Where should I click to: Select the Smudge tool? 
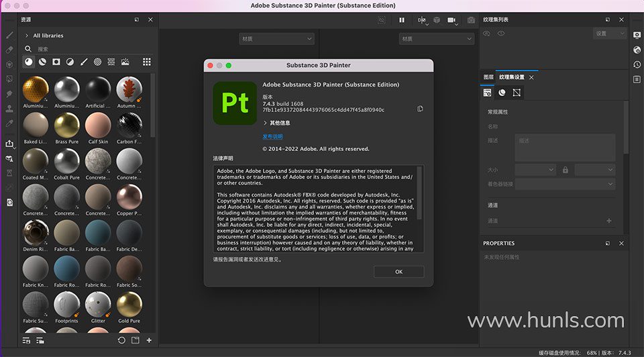tap(9, 94)
